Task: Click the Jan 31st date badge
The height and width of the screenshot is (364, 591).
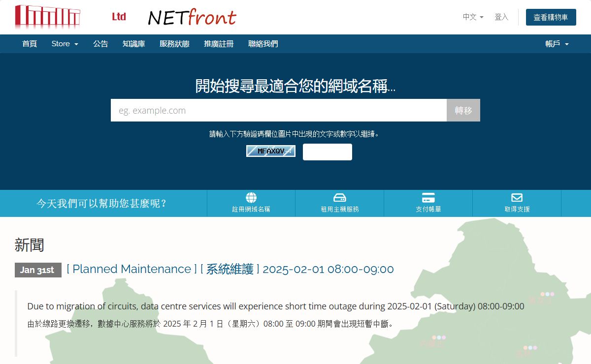Action: (x=38, y=270)
